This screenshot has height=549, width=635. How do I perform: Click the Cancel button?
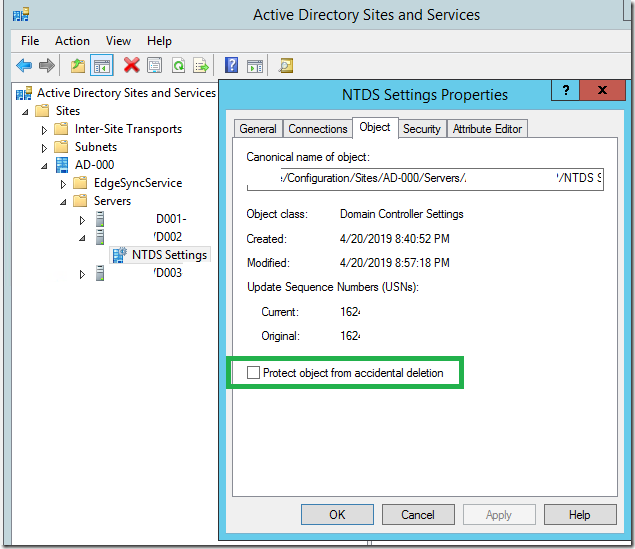tap(418, 515)
